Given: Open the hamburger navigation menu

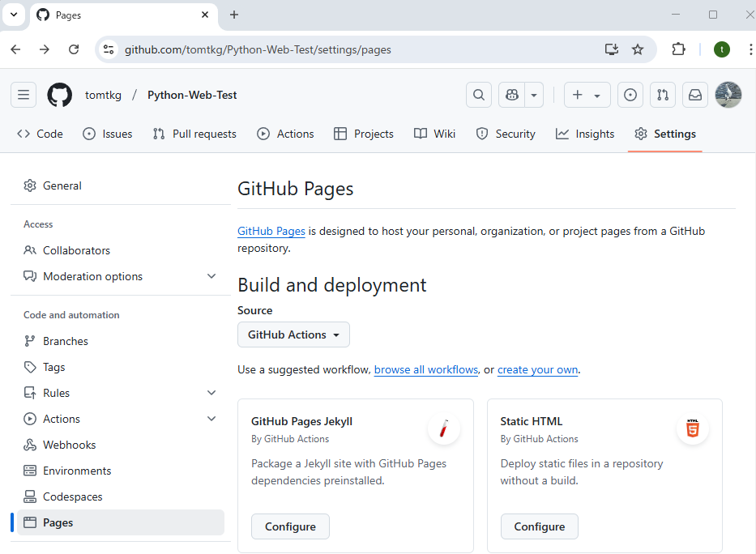Looking at the screenshot, I should tap(23, 95).
